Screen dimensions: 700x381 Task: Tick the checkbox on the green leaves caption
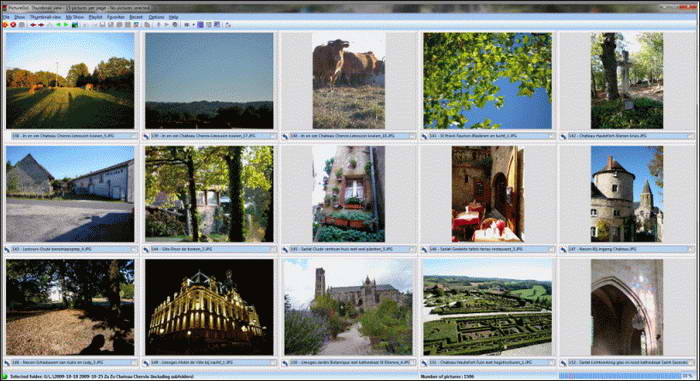tap(551, 136)
